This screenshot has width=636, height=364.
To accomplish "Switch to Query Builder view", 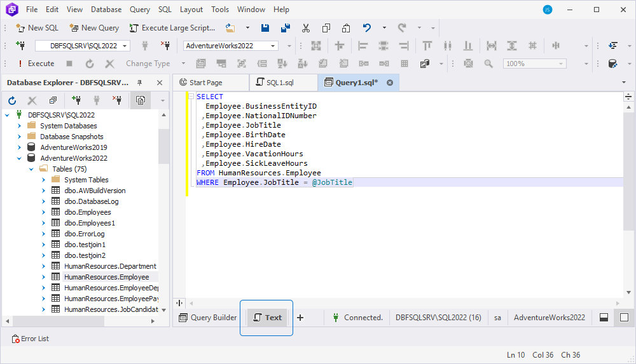I will click(208, 318).
